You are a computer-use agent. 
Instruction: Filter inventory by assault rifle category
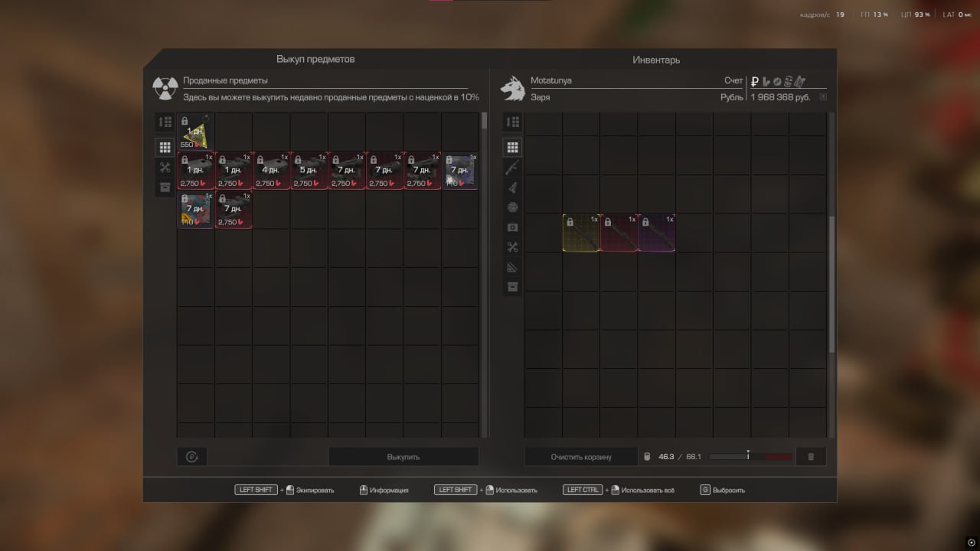pyautogui.click(x=513, y=167)
